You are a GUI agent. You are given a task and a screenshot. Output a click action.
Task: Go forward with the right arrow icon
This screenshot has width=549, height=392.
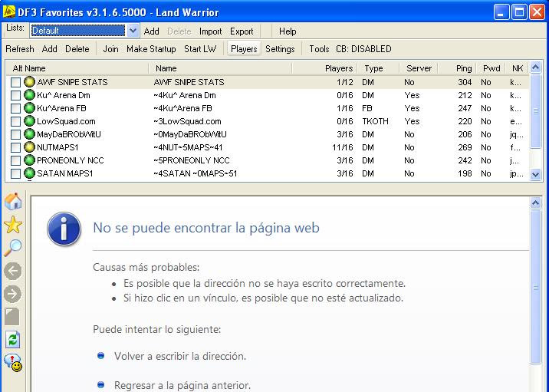[13, 294]
